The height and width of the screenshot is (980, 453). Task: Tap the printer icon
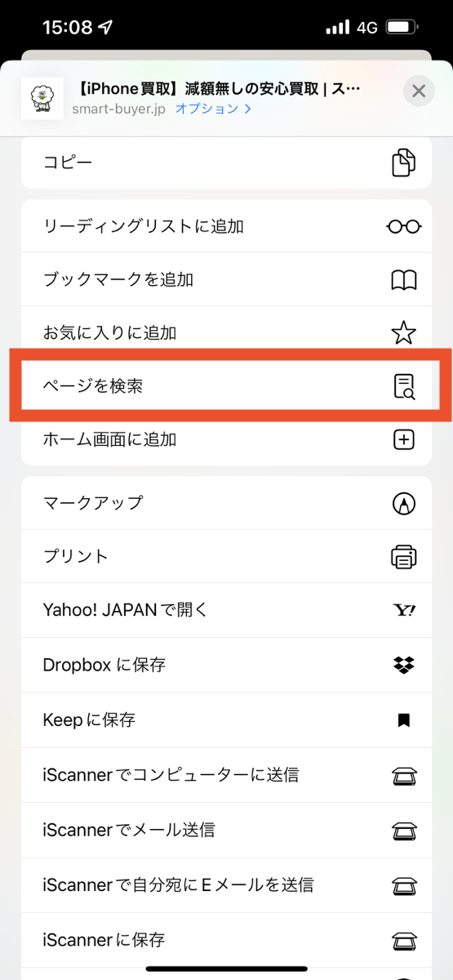click(404, 557)
